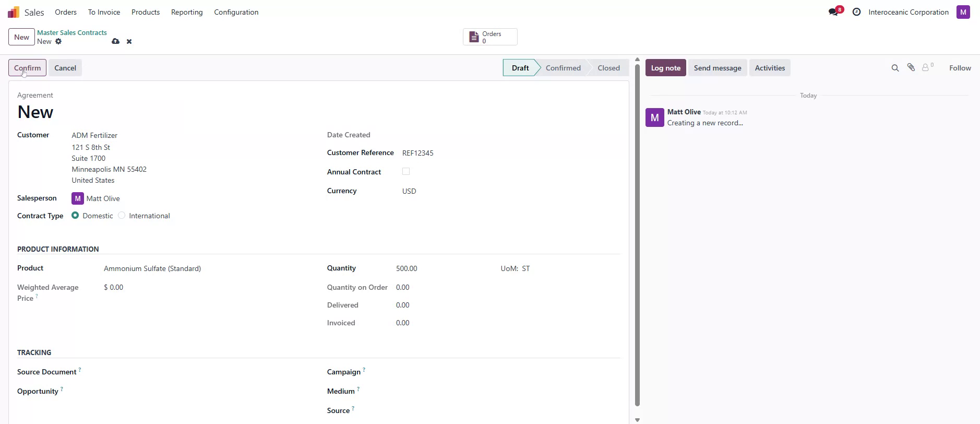Screen dimensions: 980x424
Task: Show the Source Document help tooltip
Action: click(80, 370)
